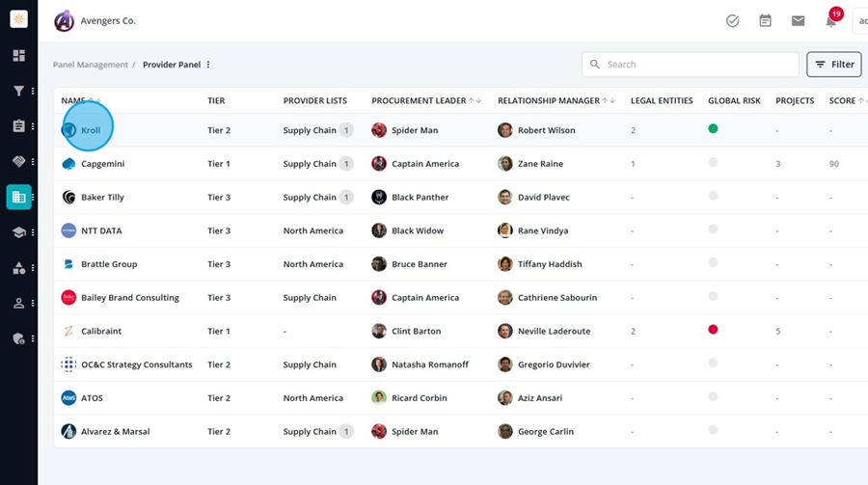Click Kroll's Supply Chain count badge
868x485 pixels.
(346, 131)
